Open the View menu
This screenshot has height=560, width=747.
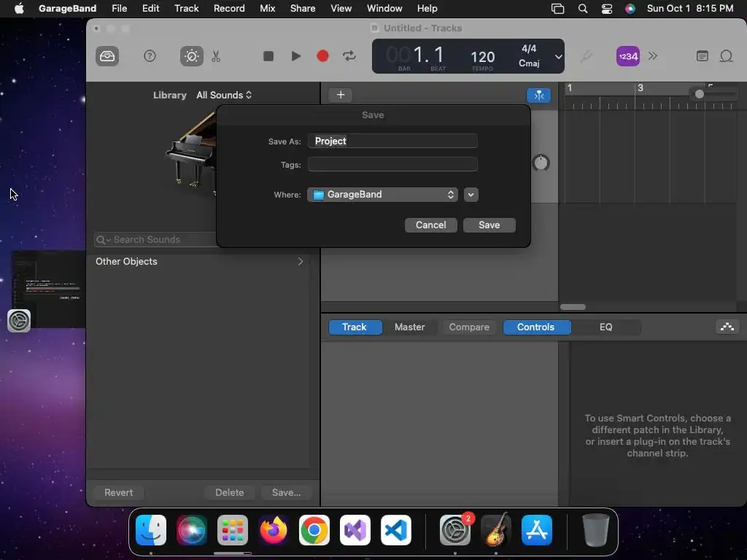point(341,9)
